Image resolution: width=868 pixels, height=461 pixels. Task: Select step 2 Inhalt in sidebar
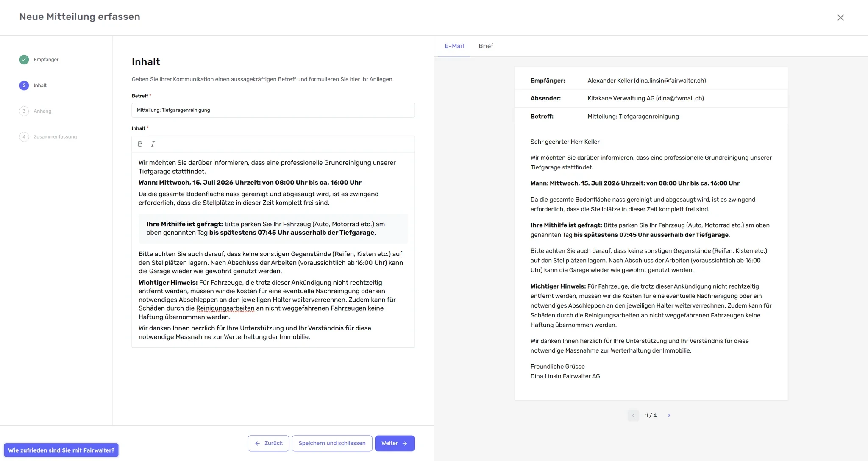tap(33, 86)
